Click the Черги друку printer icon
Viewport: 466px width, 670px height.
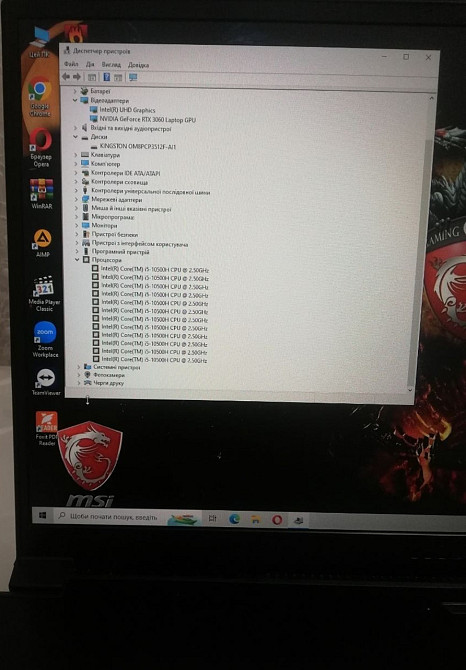point(88,383)
